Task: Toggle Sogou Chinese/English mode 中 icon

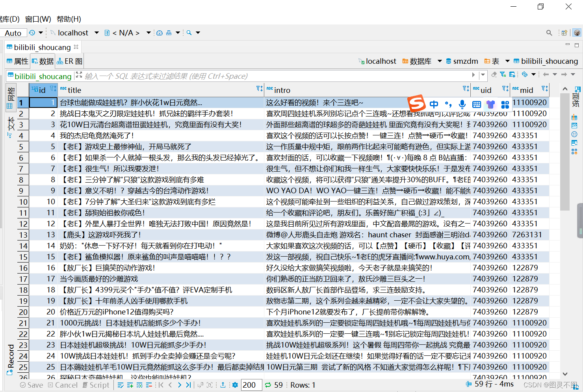Action: point(434,104)
